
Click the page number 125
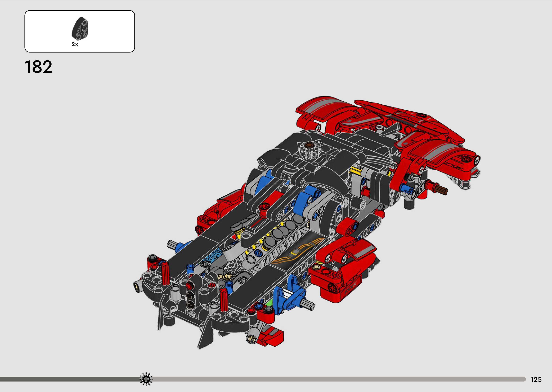pyautogui.click(x=536, y=379)
